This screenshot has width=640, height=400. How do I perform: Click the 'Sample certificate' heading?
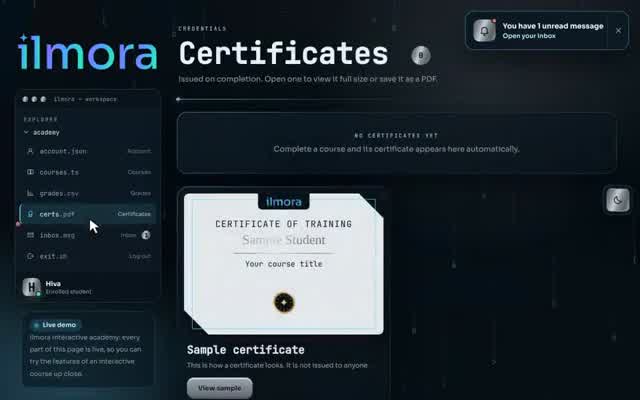pos(246,350)
